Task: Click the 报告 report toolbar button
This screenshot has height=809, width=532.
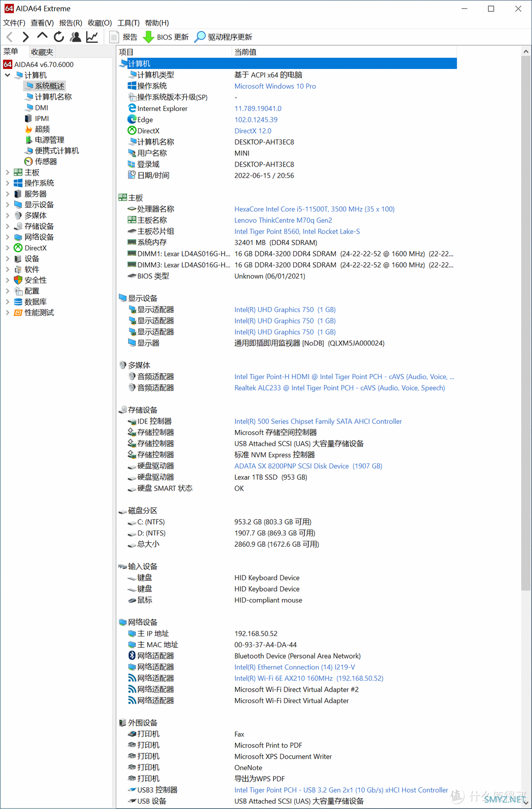Action: click(x=123, y=37)
